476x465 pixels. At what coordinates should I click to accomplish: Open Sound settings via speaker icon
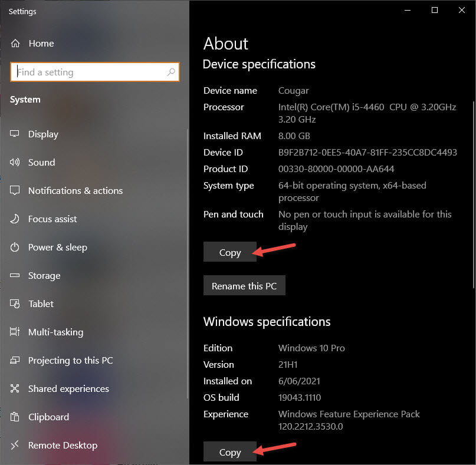14,162
